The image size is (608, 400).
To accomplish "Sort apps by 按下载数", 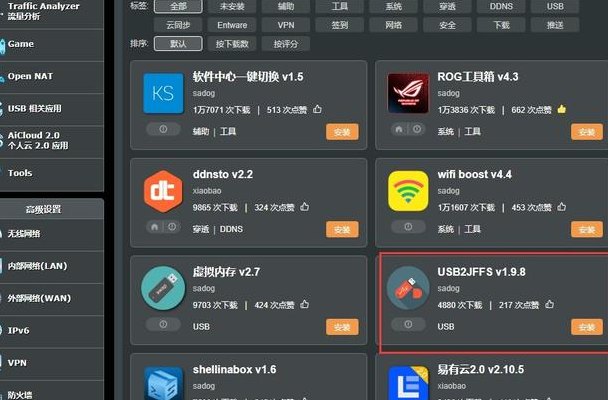I will tap(232, 43).
